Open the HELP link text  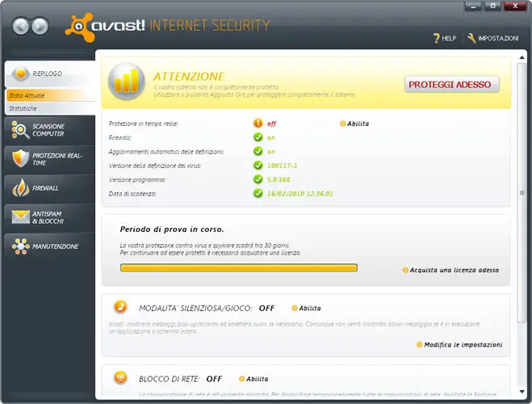coord(449,38)
